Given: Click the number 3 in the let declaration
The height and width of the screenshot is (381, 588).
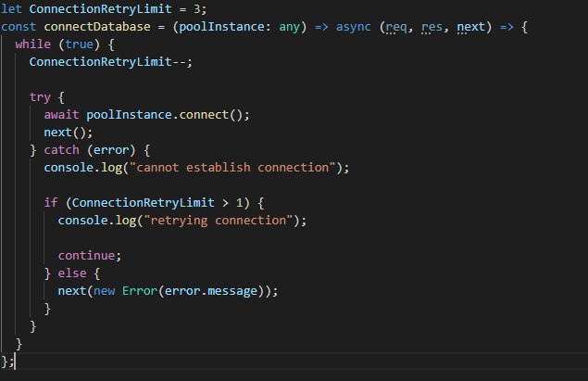Looking at the screenshot, I should [x=196, y=9].
